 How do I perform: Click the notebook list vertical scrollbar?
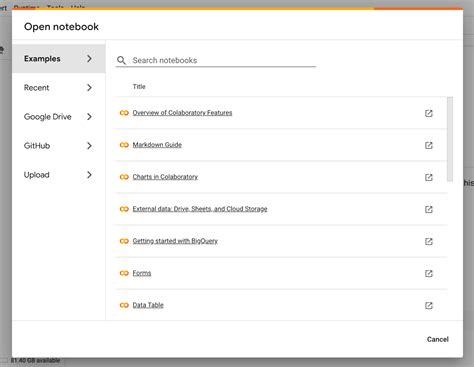click(x=450, y=139)
